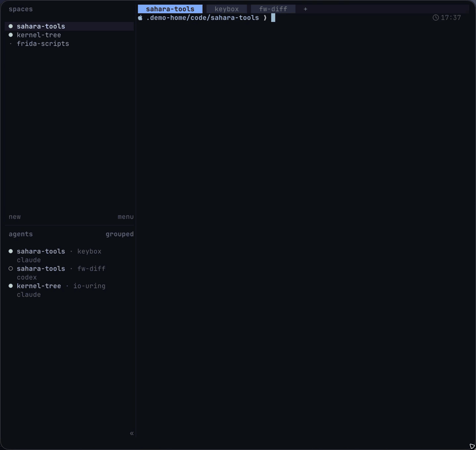The width and height of the screenshot is (476, 450).
Task: Switch to the sahara-tools tab
Action: point(170,9)
